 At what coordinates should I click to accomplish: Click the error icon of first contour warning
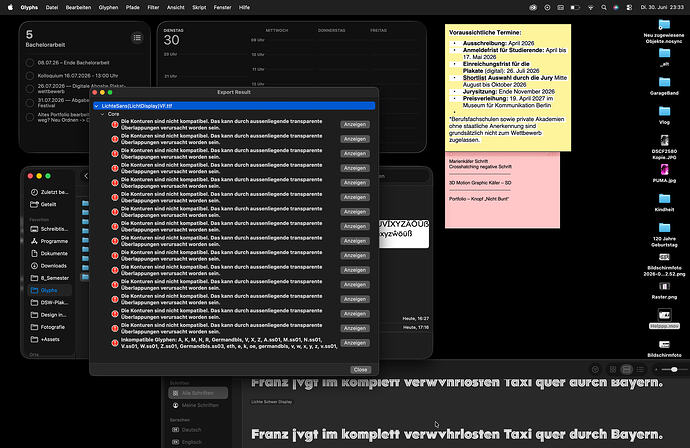115,125
